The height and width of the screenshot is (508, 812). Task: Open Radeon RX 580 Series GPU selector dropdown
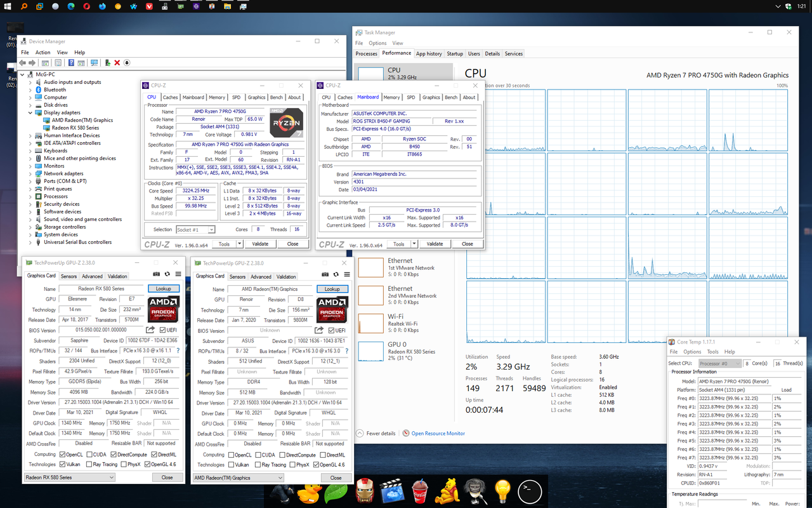click(70, 478)
